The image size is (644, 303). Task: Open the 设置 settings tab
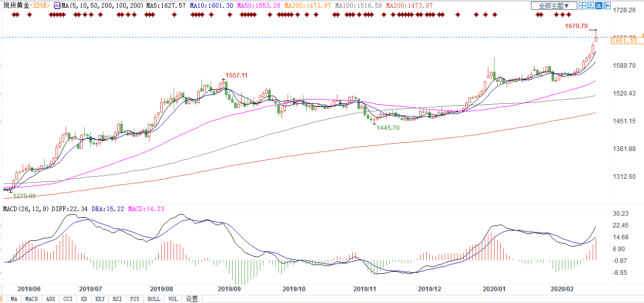192,299
